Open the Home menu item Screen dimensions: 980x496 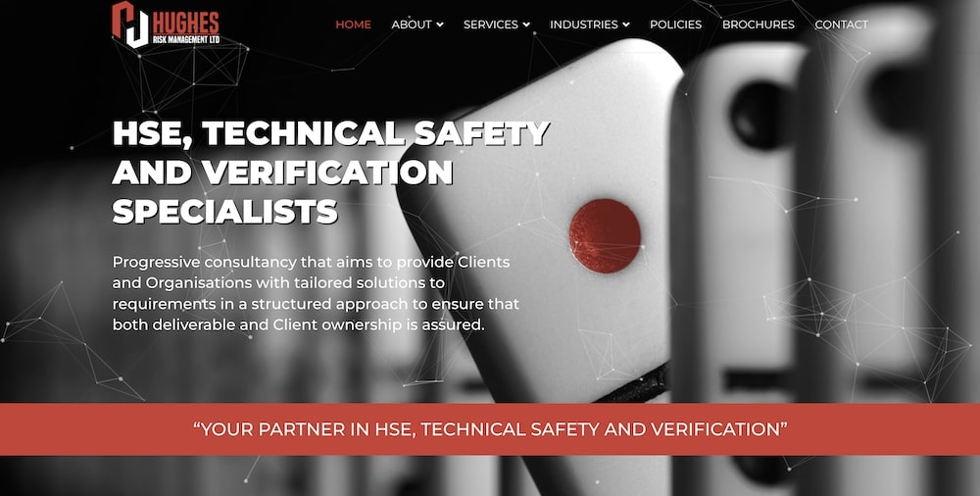tap(353, 25)
